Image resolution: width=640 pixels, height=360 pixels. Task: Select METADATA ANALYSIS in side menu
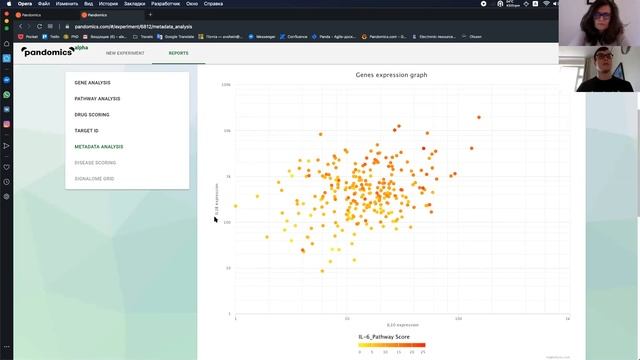pos(99,147)
